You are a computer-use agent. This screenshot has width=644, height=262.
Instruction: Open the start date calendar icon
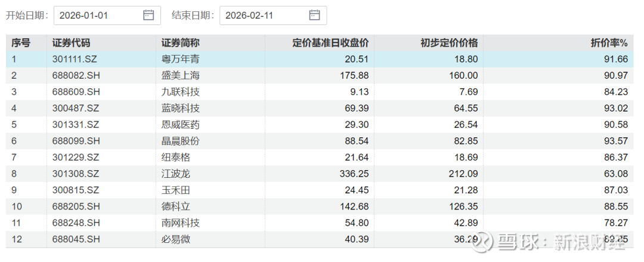(x=148, y=16)
